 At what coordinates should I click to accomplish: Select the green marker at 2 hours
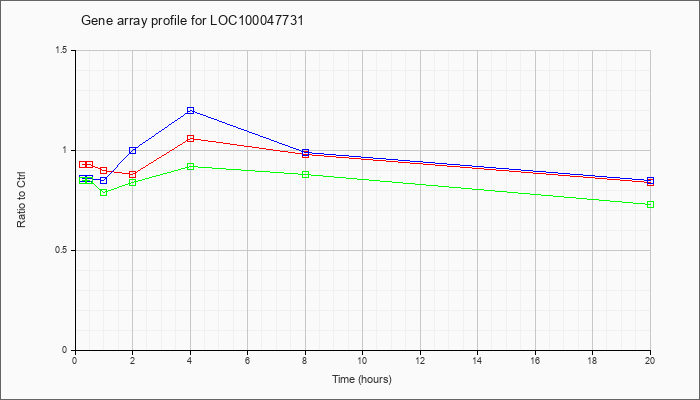coord(133,183)
